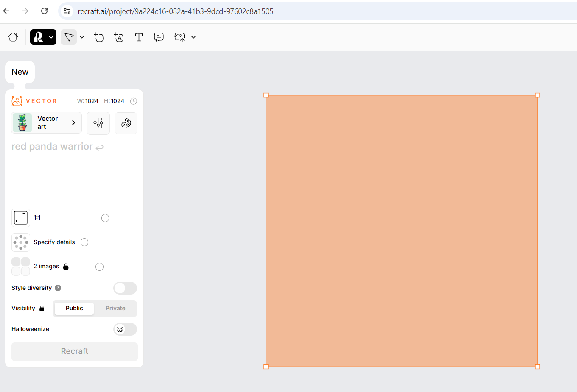Go to home via house icon
577x392 pixels.
(x=13, y=37)
